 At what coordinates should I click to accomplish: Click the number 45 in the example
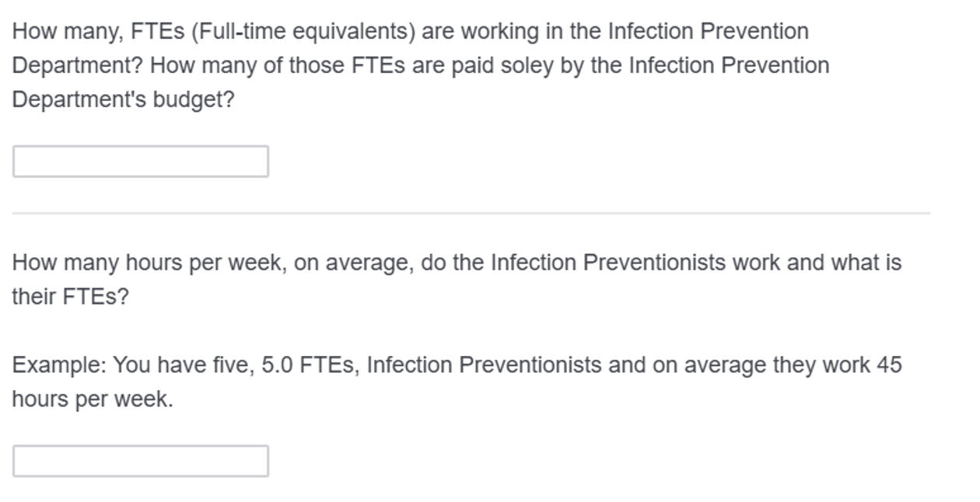coord(889,365)
